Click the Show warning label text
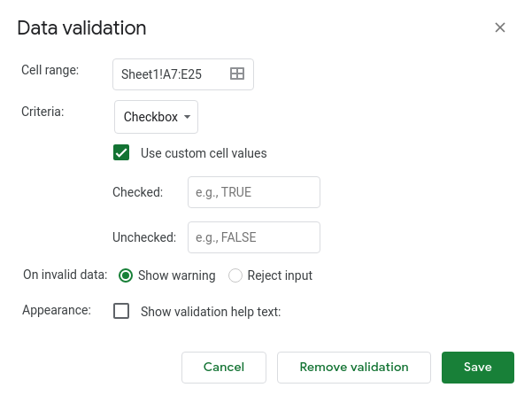The image size is (532, 403). click(x=176, y=275)
